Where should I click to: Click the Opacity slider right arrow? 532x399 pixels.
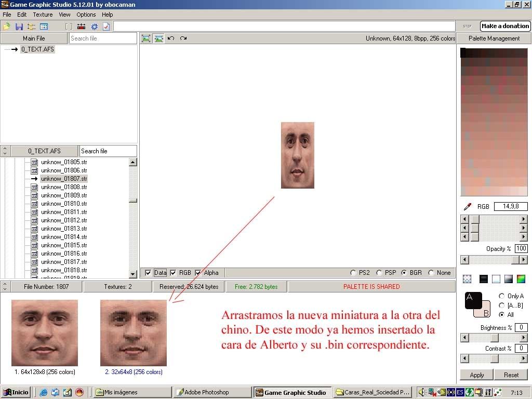524,260
